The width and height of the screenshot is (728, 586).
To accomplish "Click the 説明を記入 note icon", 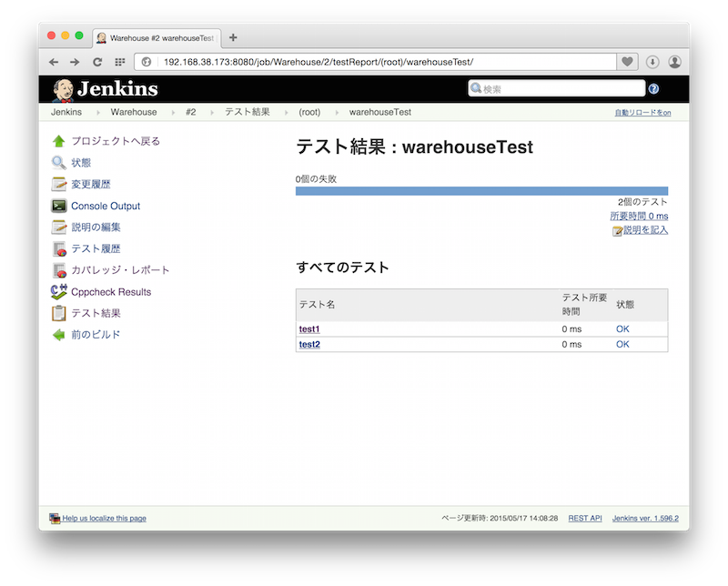I will point(618,229).
